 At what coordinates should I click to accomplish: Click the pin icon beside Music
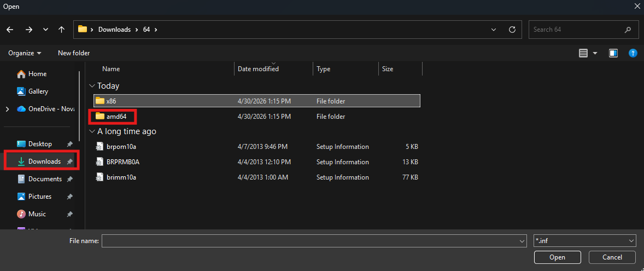(70, 214)
